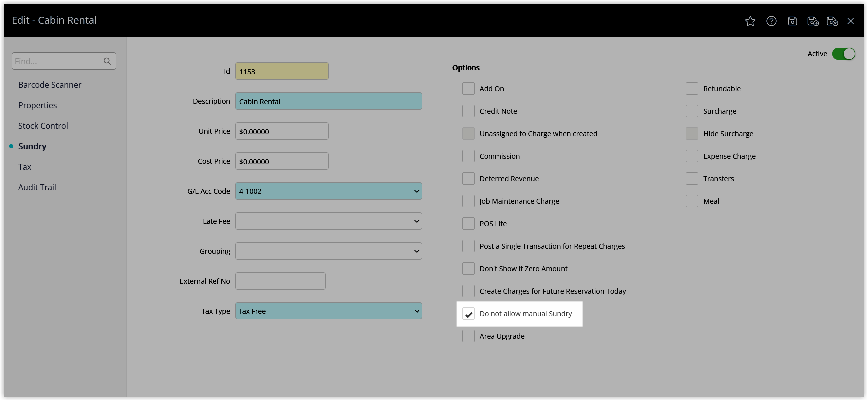Viewport: 868px width, 401px height.
Task: Select the Sundry section
Action: (32, 146)
